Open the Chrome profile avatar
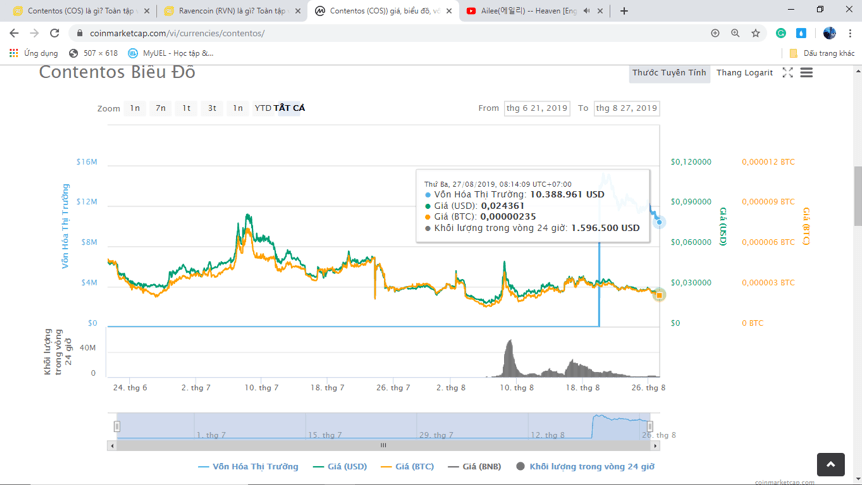 (829, 33)
